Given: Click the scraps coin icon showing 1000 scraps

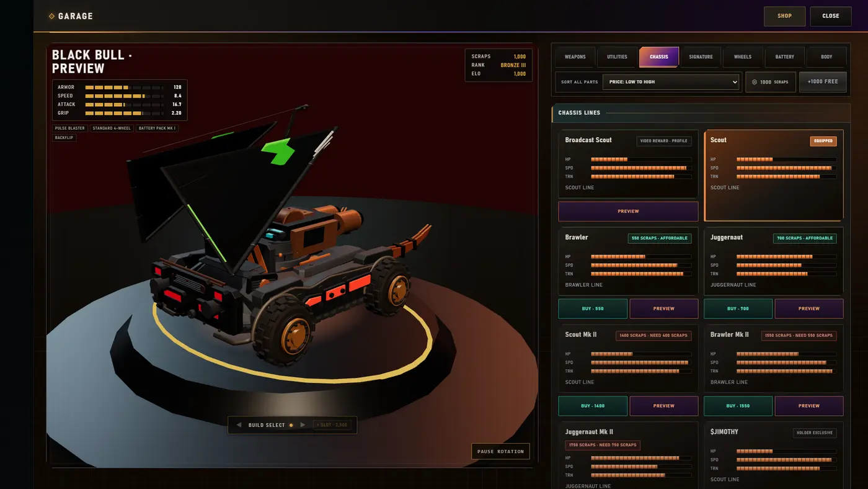Looking at the screenshot, I should point(755,82).
